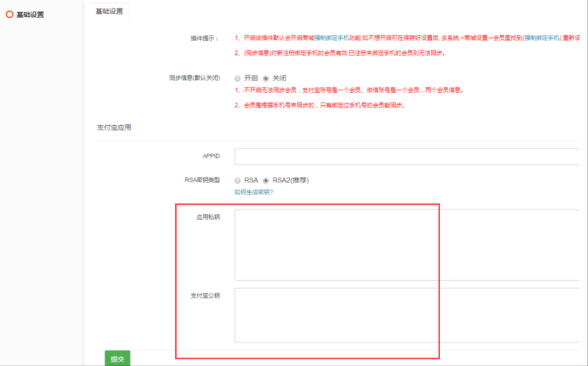Image resolution: width=588 pixels, height=366 pixels.
Task: Select the RSA2(推荐) radio option
Action: coord(266,180)
